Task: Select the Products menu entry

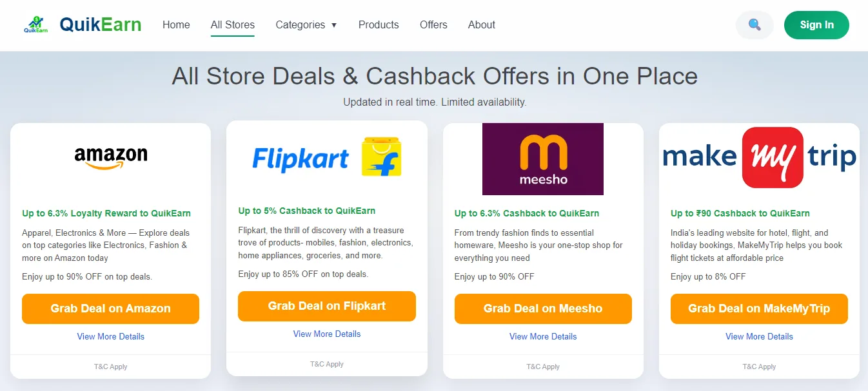Action: pyautogui.click(x=379, y=24)
